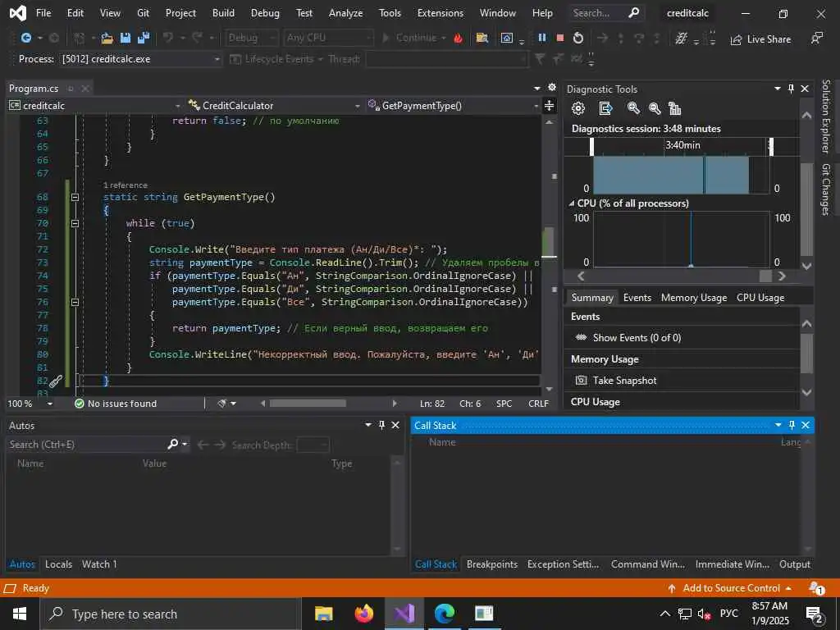840x630 pixels.
Task: Reset zoom view in Diagnostic Tools
Action: click(x=674, y=109)
